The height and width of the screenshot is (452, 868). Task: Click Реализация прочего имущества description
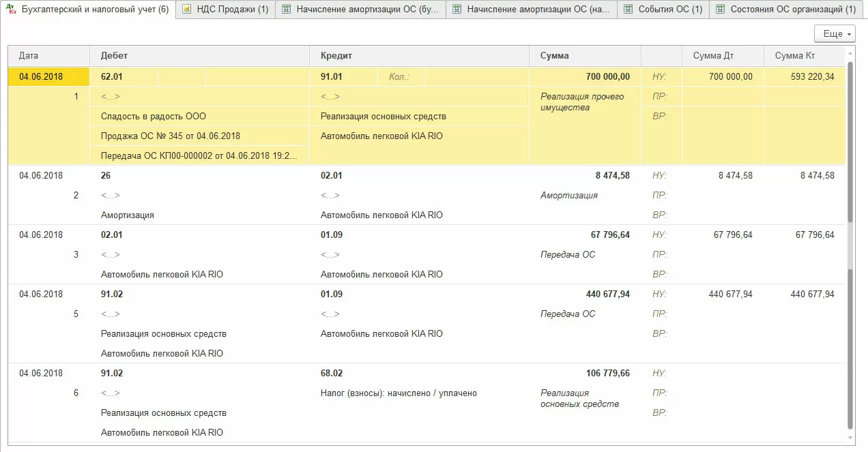tap(582, 102)
